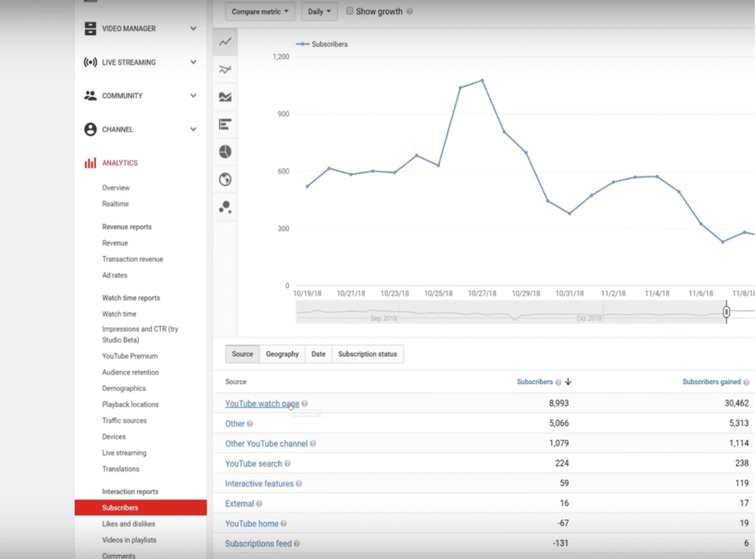This screenshot has height=559, width=756.
Task: Open Demographics report
Action: (124, 388)
